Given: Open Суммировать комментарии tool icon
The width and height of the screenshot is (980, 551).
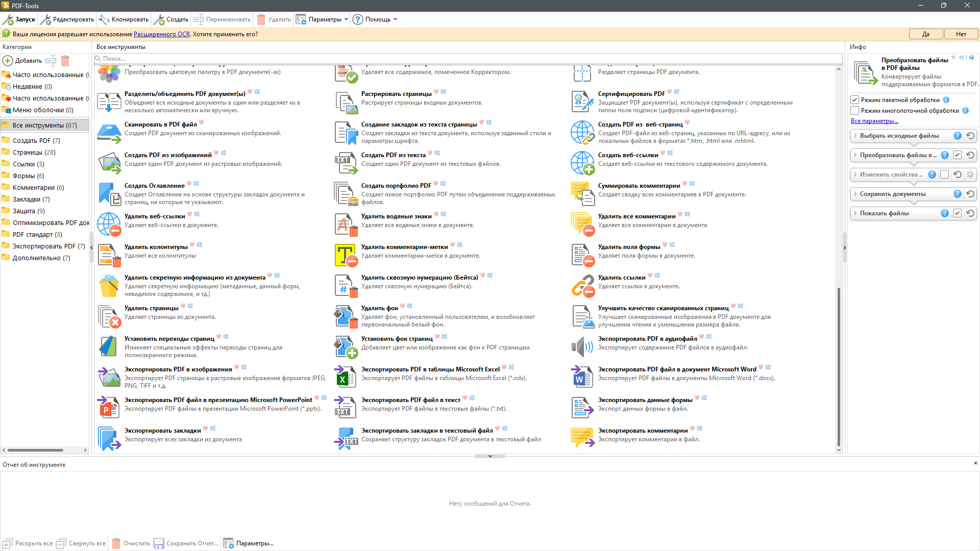Looking at the screenshot, I should pos(583,194).
